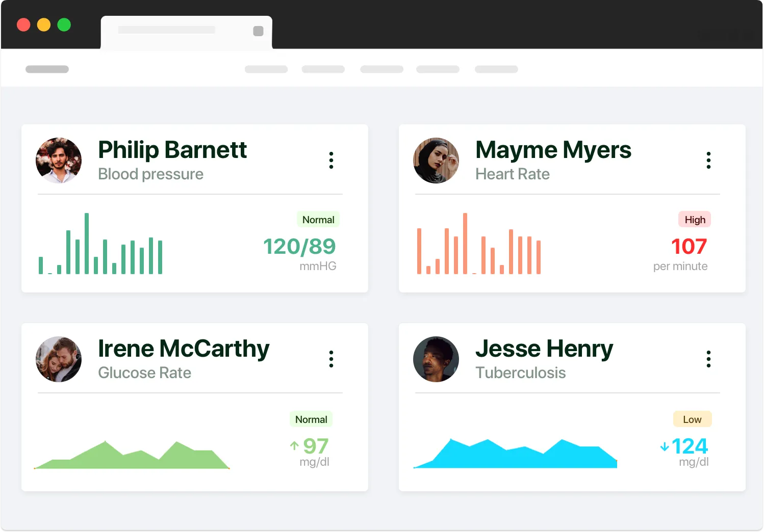Open Mayme Myers three-dot menu
Image resolution: width=764 pixels, height=532 pixels.
pos(708,160)
